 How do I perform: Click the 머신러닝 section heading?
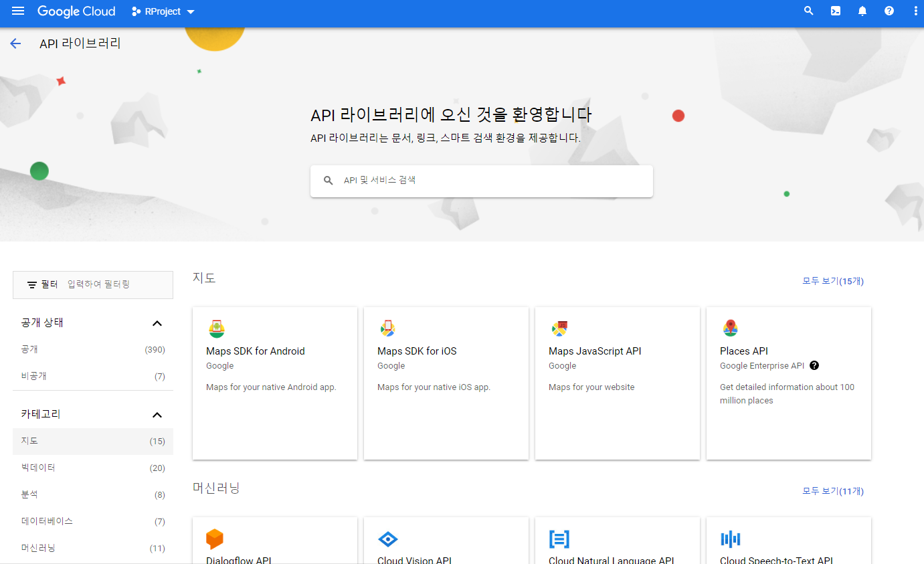[x=216, y=488]
